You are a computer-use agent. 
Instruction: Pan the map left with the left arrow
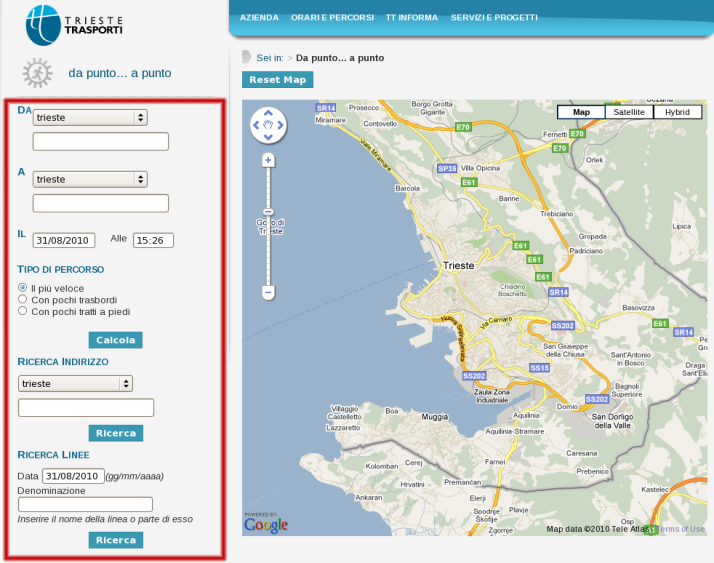click(256, 126)
